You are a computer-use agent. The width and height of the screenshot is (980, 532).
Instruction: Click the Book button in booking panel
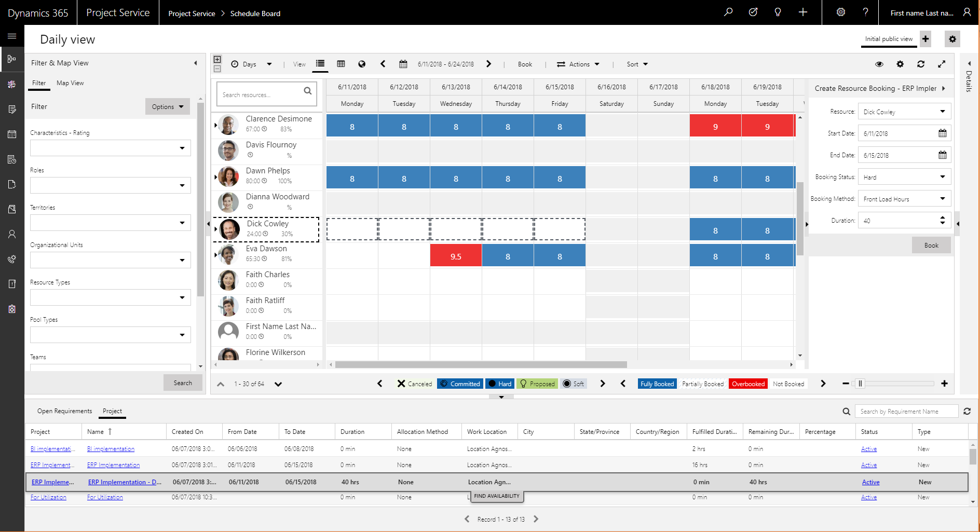931,245
